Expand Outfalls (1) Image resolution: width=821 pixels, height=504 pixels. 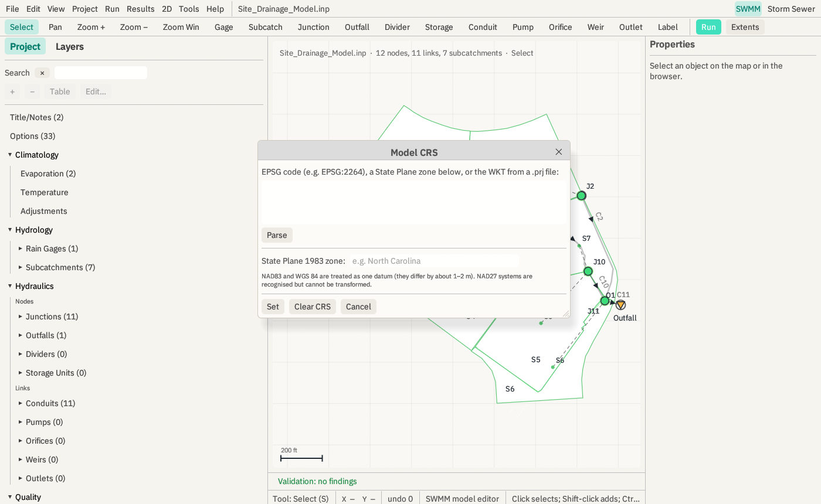(21, 335)
